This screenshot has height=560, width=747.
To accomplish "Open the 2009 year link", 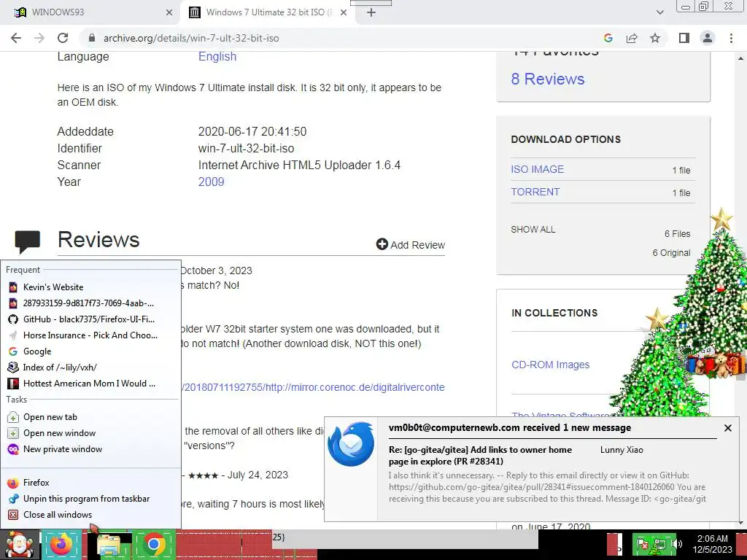I will point(211,182).
